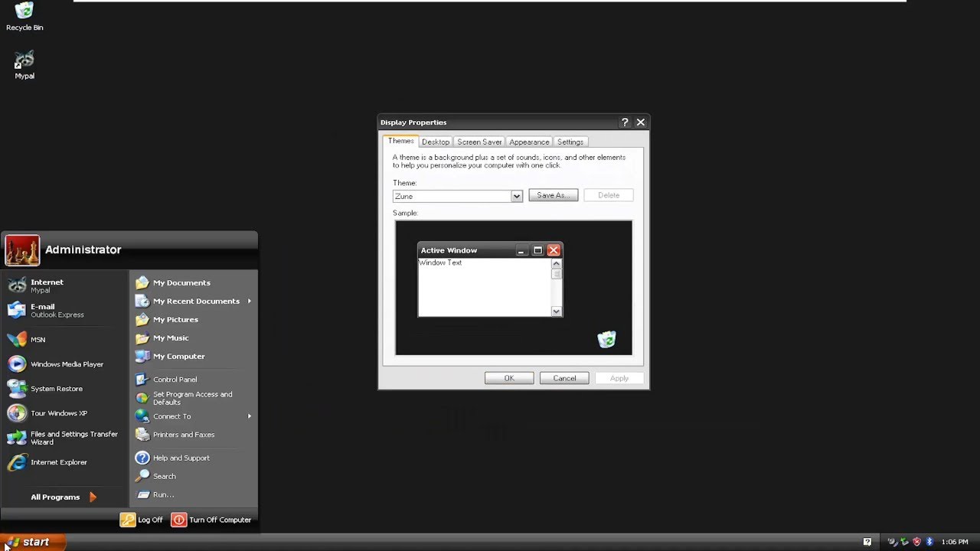Click the help balloon taskbar icon
The height and width of the screenshot is (551, 980).
click(x=867, y=542)
